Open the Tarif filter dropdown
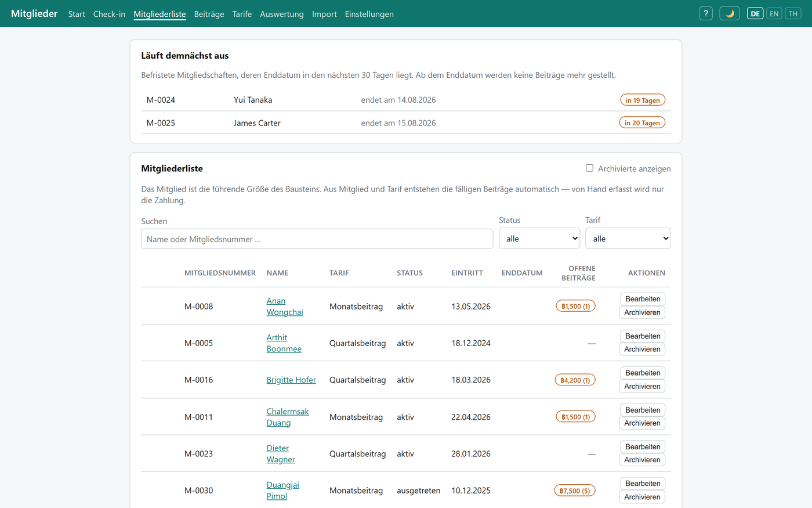The image size is (812, 508). click(x=628, y=239)
